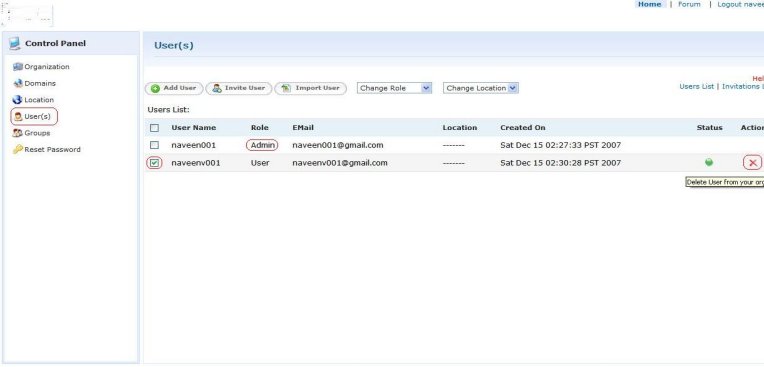This screenshot has width=764, height=367.
Task: Click the Import User button
Action: [x=310, y=88]
